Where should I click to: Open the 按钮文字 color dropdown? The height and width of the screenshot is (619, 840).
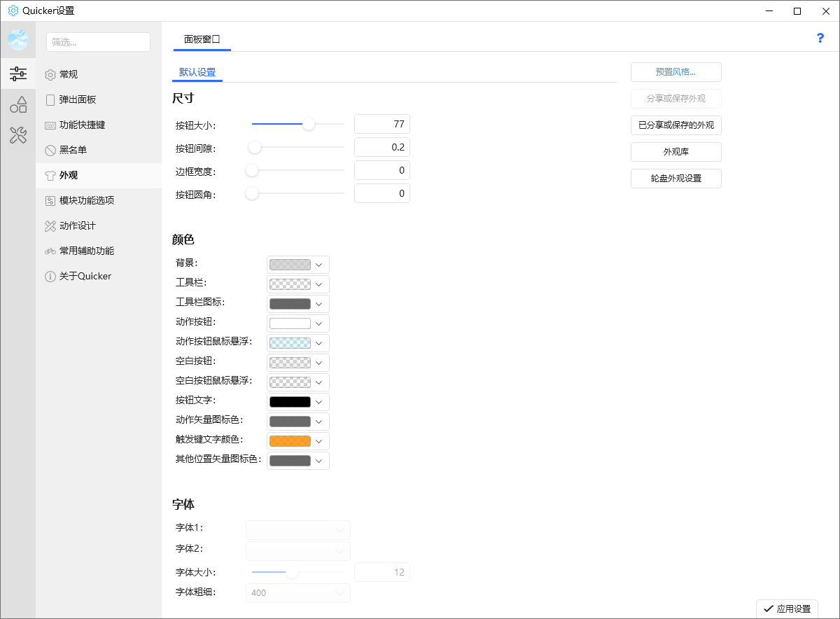tap(297, 402)
